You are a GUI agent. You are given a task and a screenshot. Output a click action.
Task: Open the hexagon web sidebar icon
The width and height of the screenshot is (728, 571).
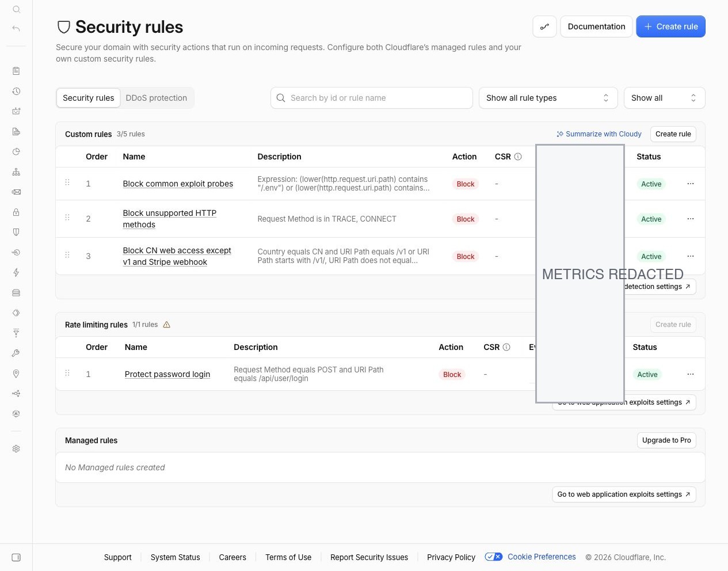click(x=16, y=414)
